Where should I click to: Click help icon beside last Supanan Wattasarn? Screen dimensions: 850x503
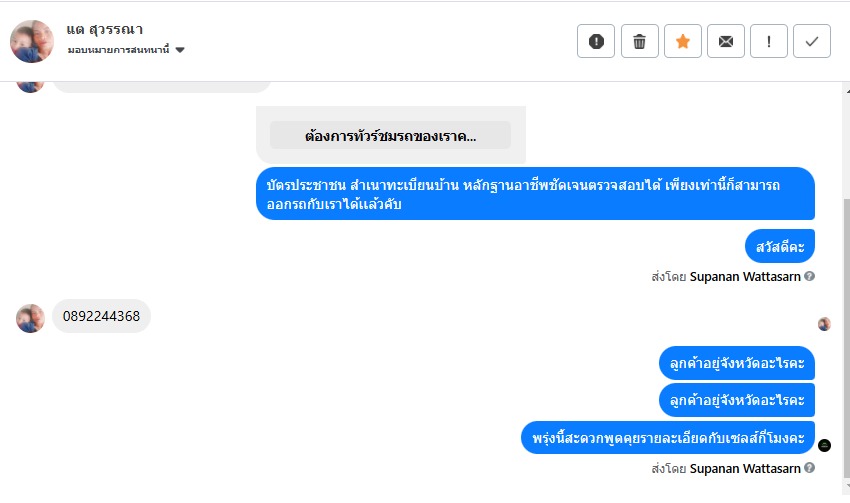pos(810,468)
